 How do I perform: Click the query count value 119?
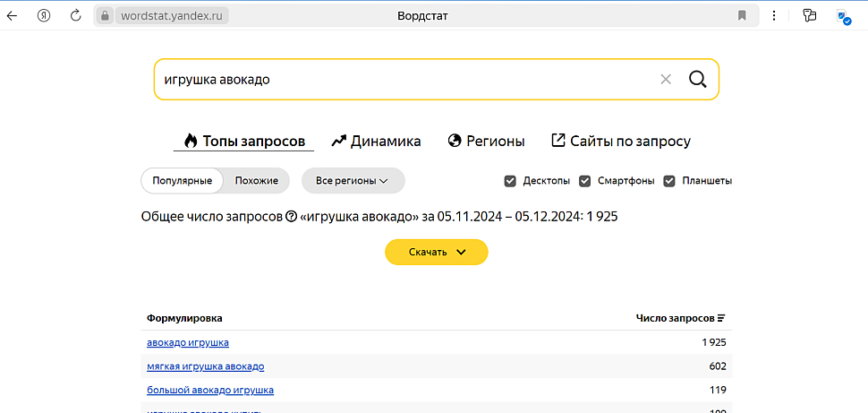[x=718, y=391]
